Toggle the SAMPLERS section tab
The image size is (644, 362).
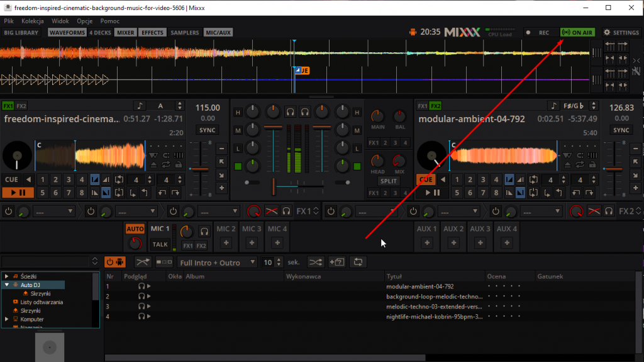click(x=184, y=33)
